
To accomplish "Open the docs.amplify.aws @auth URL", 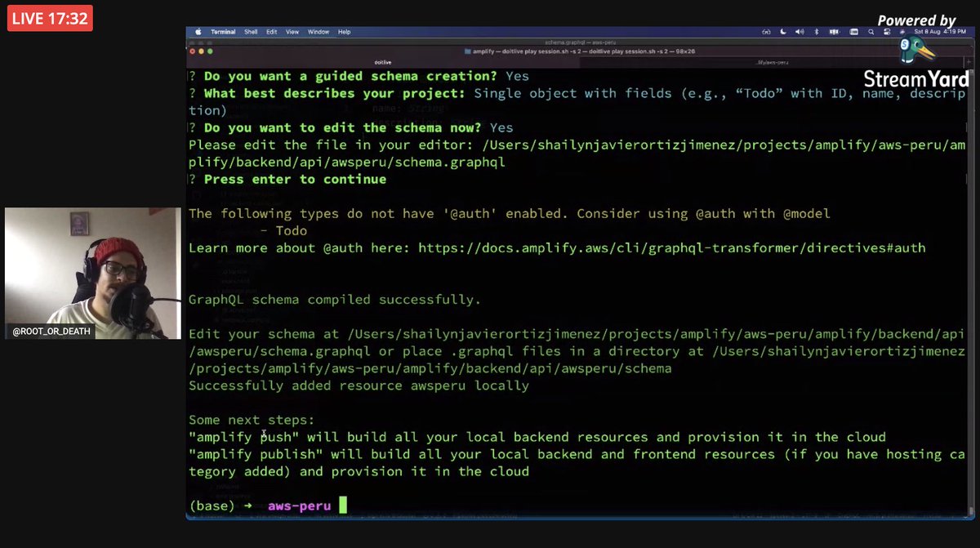I will coord(671,247).
